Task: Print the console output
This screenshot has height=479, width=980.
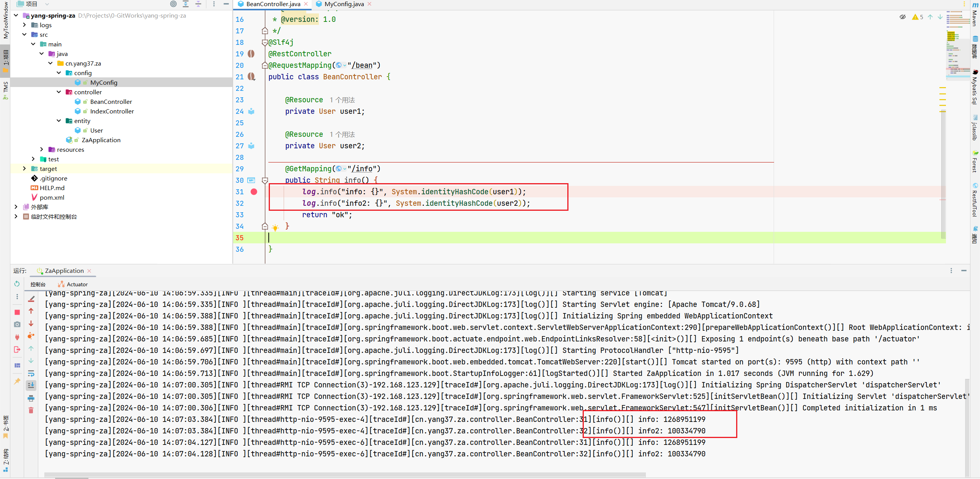Action: pos(31,398)
